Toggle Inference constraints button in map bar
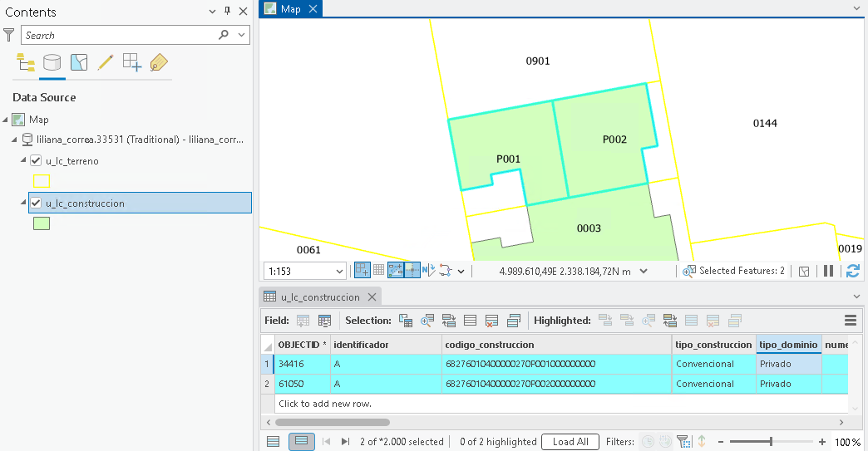The image size is (868, 451). 412,270
